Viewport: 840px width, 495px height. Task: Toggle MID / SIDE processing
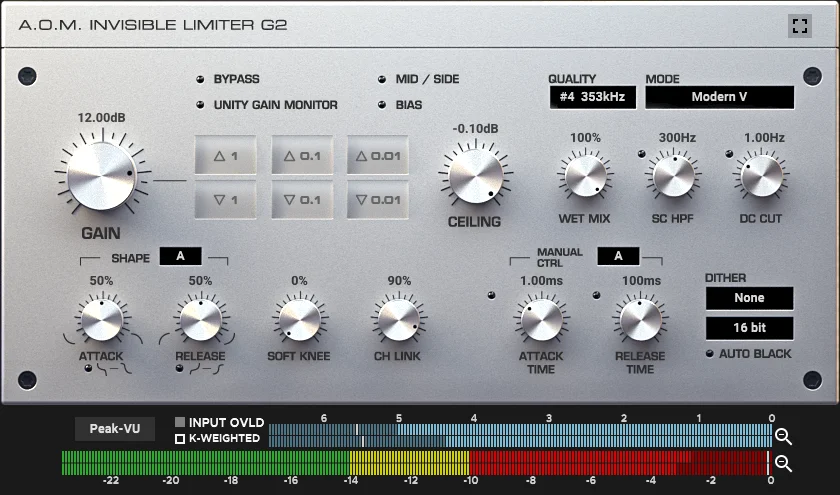382,79
